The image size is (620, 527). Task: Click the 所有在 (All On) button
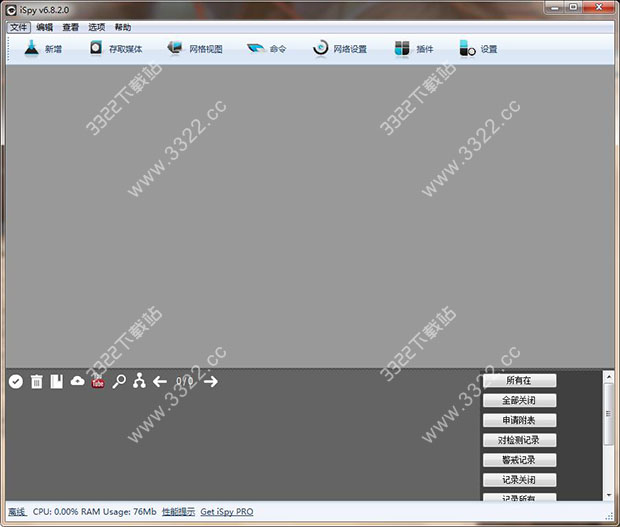[519, 380]
